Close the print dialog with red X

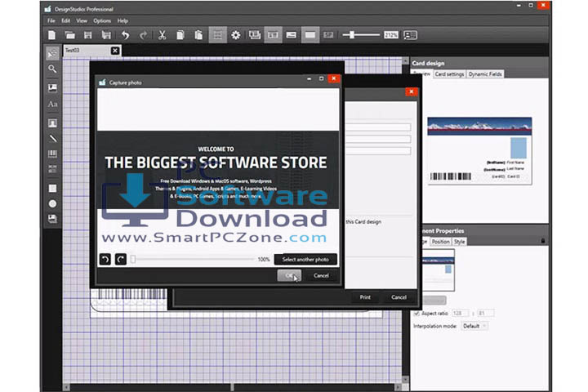coord(412,91)
